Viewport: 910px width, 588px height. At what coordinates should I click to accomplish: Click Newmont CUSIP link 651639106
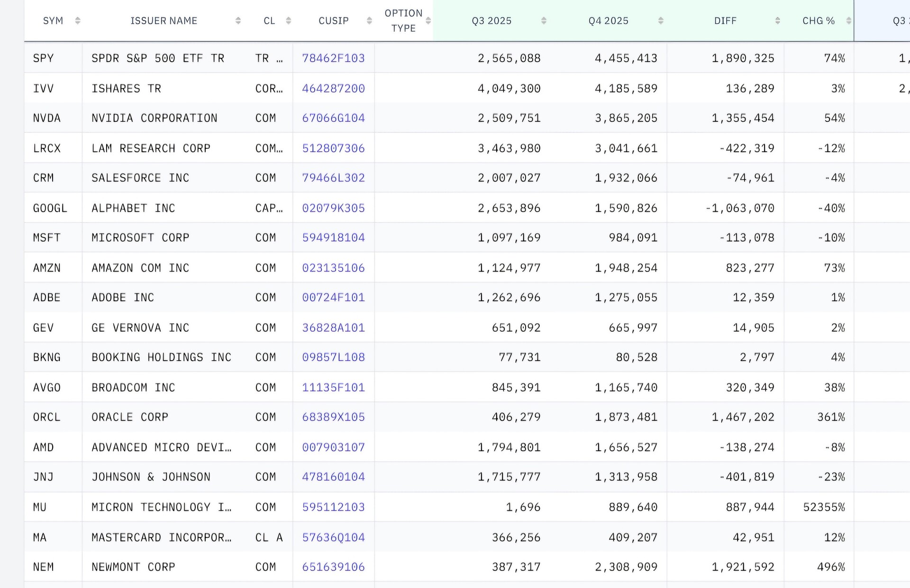click(333, 567)
